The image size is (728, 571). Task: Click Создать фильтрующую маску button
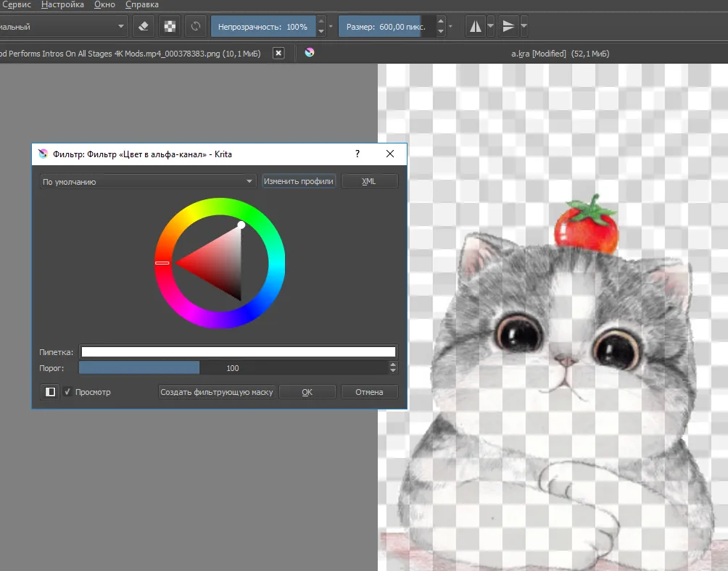pos(216,392)
